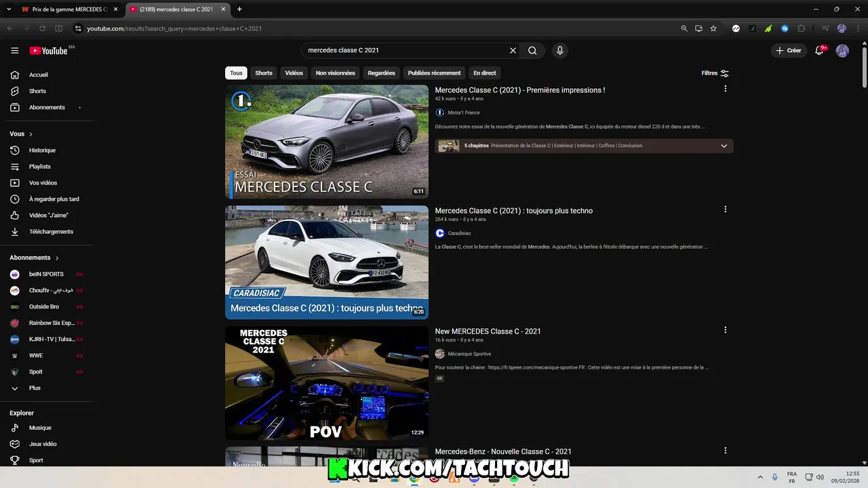The height and width of the screenshot is (488, 868).
Task: Open the account avatar menu
Action: 842,51
